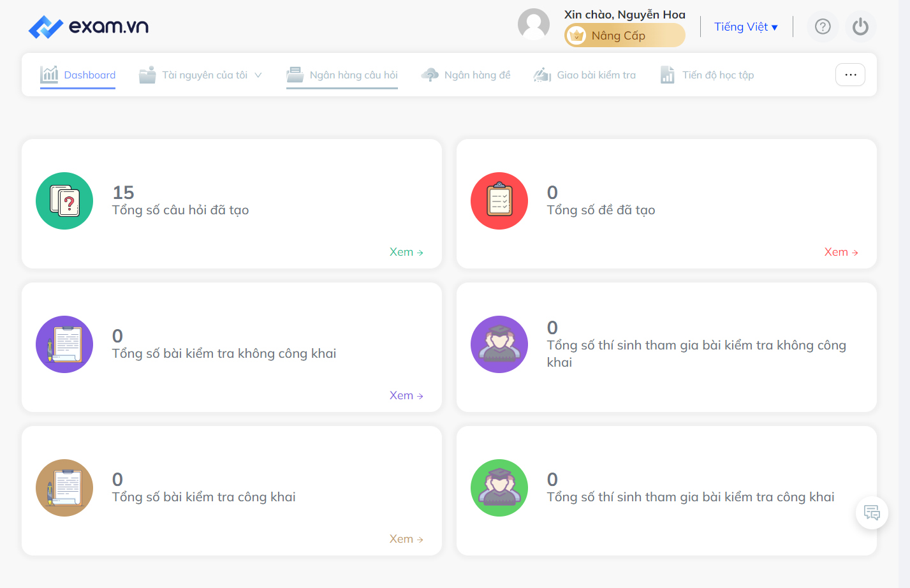
Task: Open the Ngân hàng đề tab
Action: (x=466, y=75)
